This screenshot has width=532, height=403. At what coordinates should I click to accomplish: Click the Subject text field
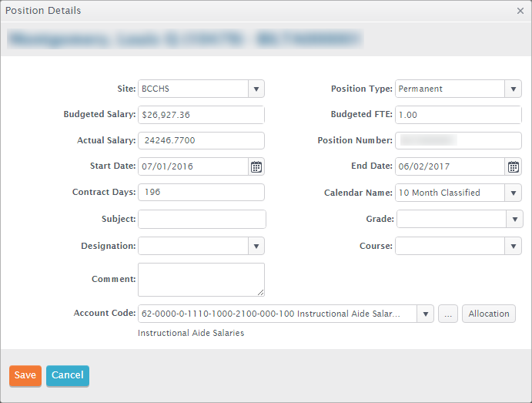pyautogui.click(x=201, y=220)
